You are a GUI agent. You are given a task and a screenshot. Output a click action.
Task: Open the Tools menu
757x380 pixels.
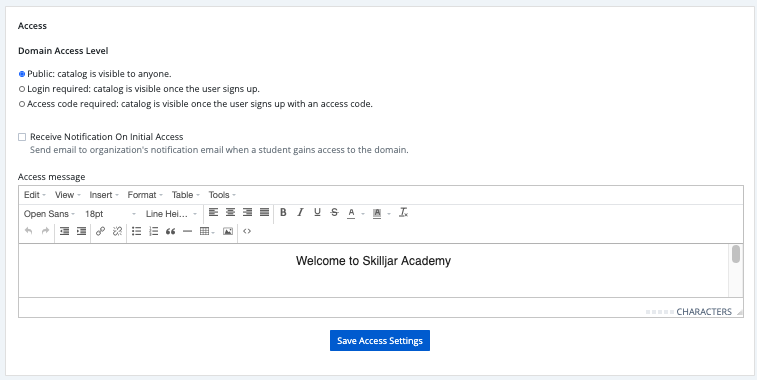coord(222,195)
